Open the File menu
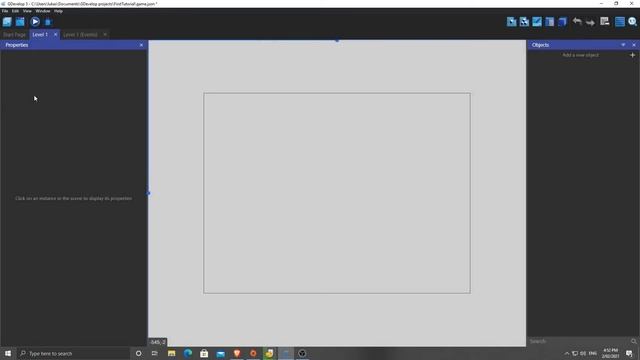The height and width of the screenshot is (360, 640). [5, 11]
